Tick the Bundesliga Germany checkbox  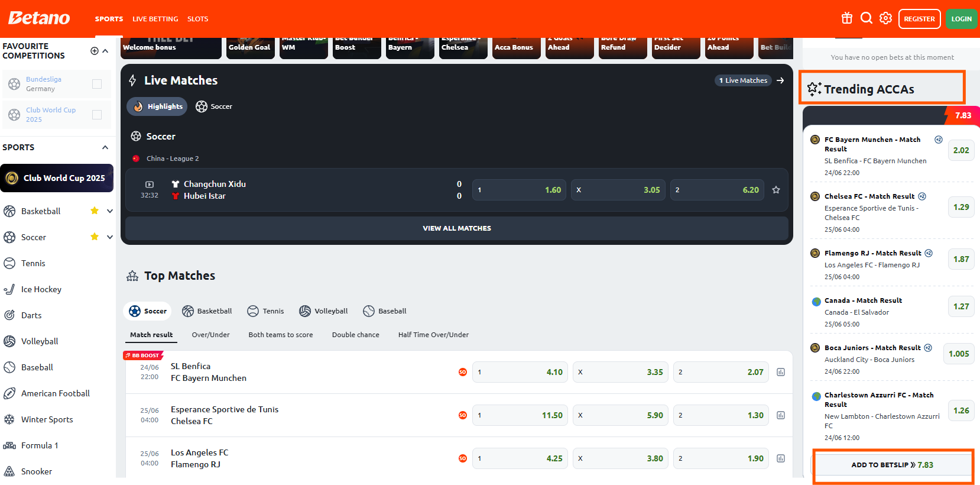pos(97,84)
